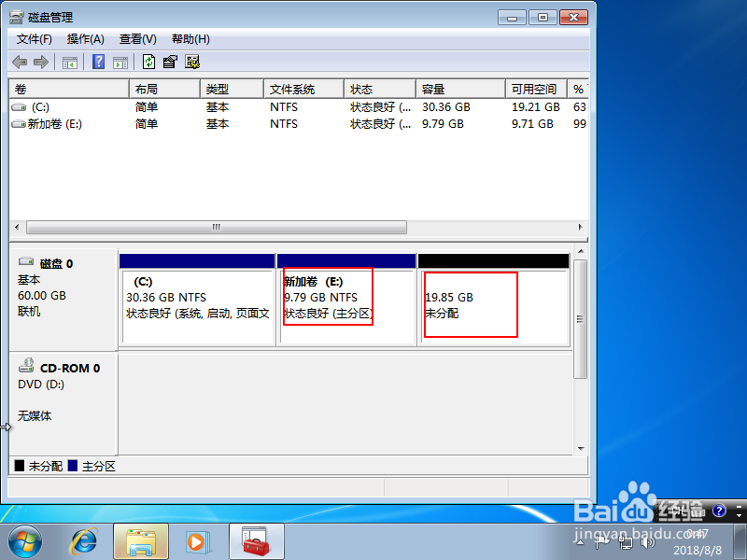Select the (C:) 30.36 GB NTFS partition block
The width and height of the screenshot is (747, 560).
click(x=198, y=299)
